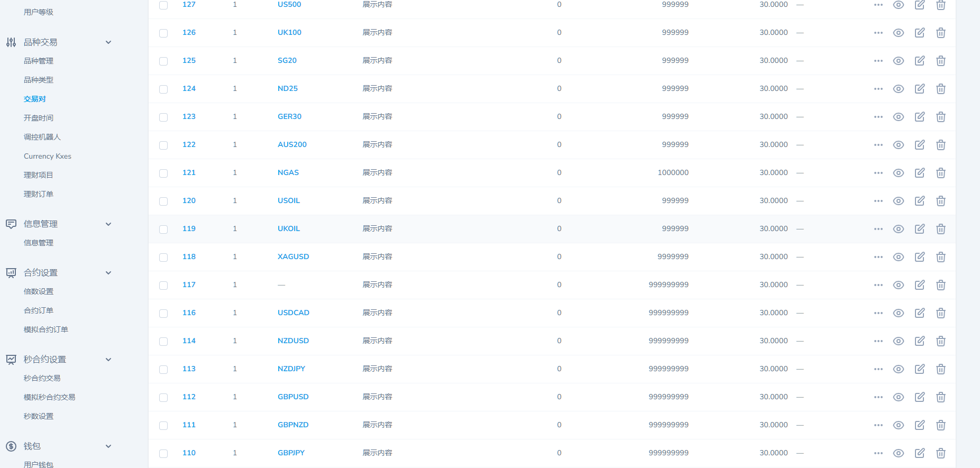Open 开盘时间 in the sidebar
This screenshot has height=468, width=980.
point(39,118)
